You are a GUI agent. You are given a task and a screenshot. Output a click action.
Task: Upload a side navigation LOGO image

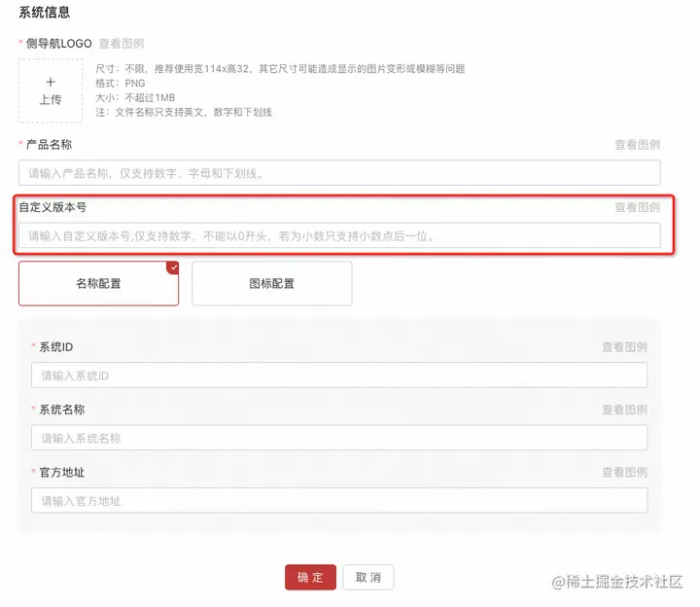pyautogui.click(x=51, y=90)
